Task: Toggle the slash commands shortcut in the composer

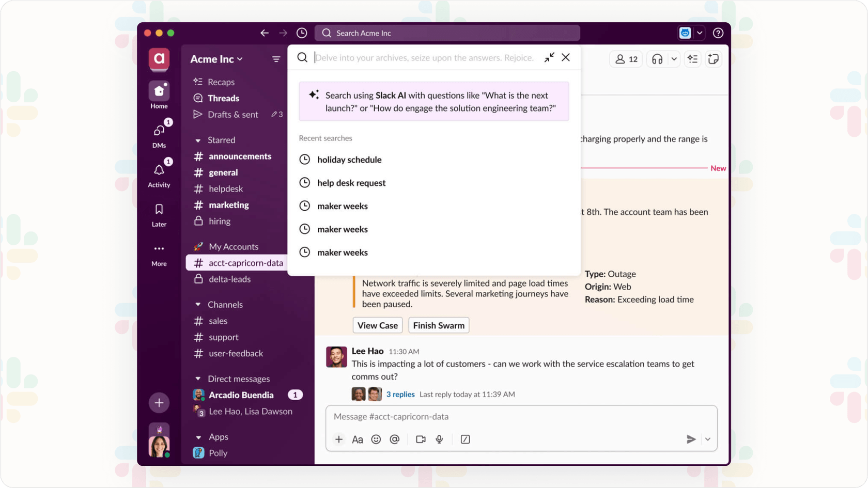Action: tap(465, 439)
